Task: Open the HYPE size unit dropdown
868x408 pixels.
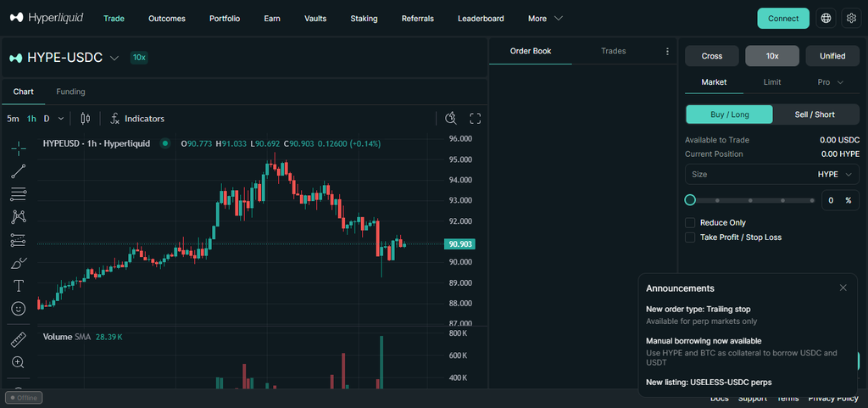Action: [x=835, y=175]
